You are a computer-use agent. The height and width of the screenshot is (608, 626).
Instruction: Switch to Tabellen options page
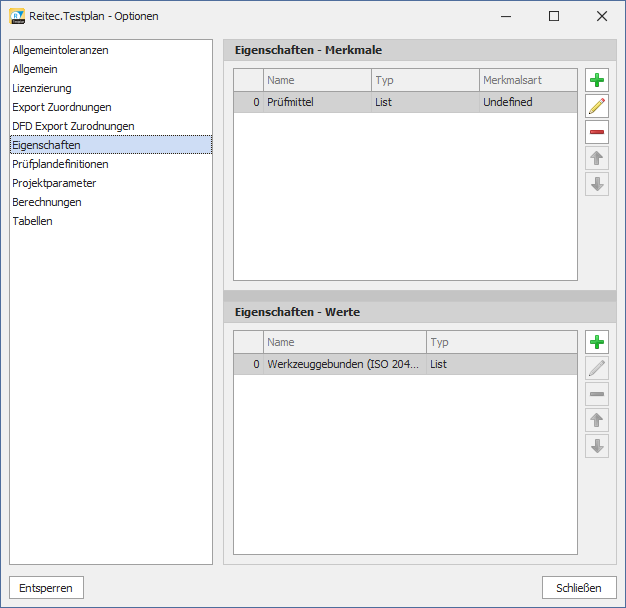tap(32, 221)
